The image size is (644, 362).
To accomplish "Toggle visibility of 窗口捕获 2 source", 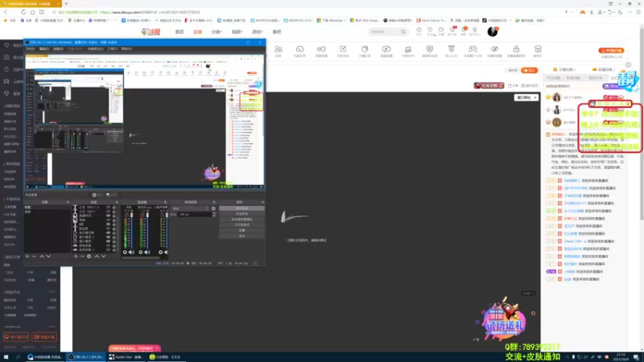I will (108, 237).
